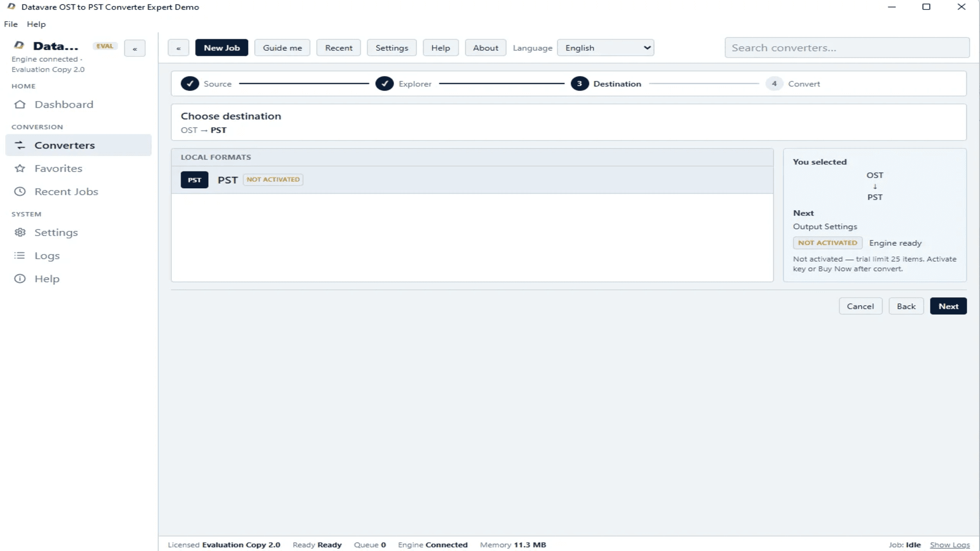Click the Explorer step label
Image resolution: width=980 pixels, height=551 pixels.
click(415, 84)
